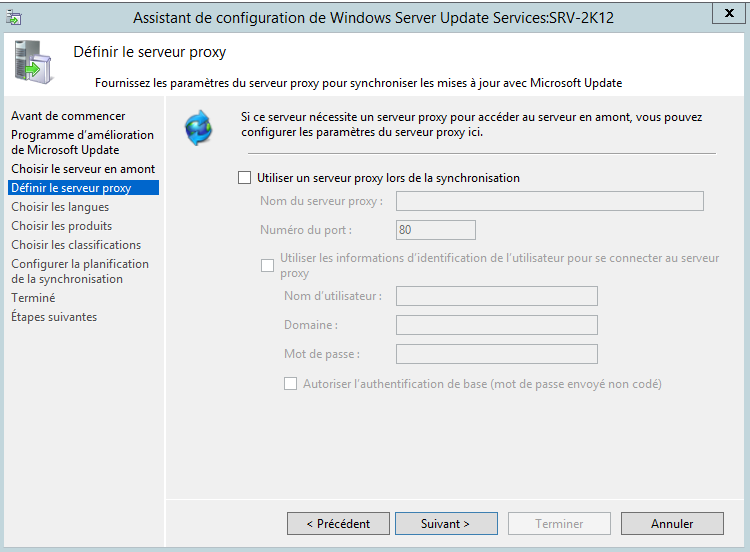Close the configuration wizard window
The image size is (750, 552).
tap(729, 13)
